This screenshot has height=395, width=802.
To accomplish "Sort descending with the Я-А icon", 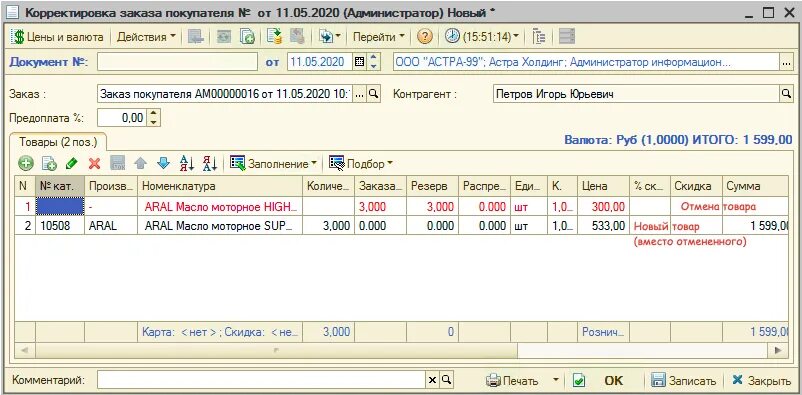I will point(210,164).
